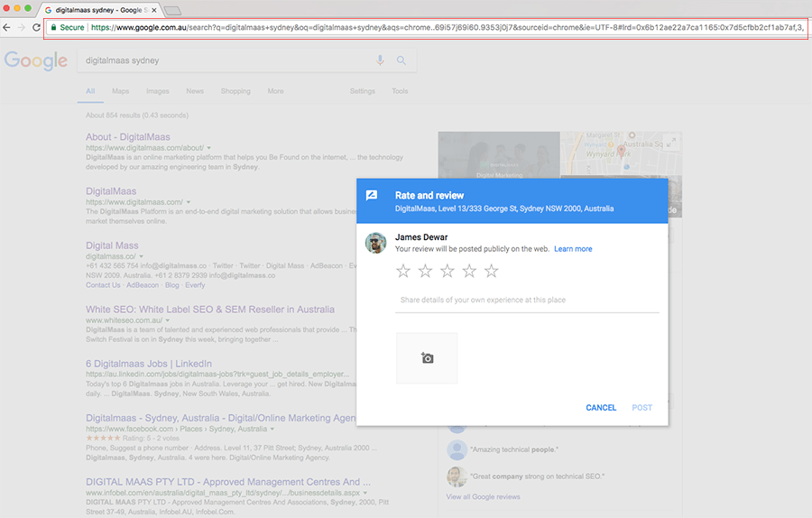Open dropdown arrow beside digitalmaas.com/about URL
812x518 pixels.
pyautogui.click(x=209, y=148)
